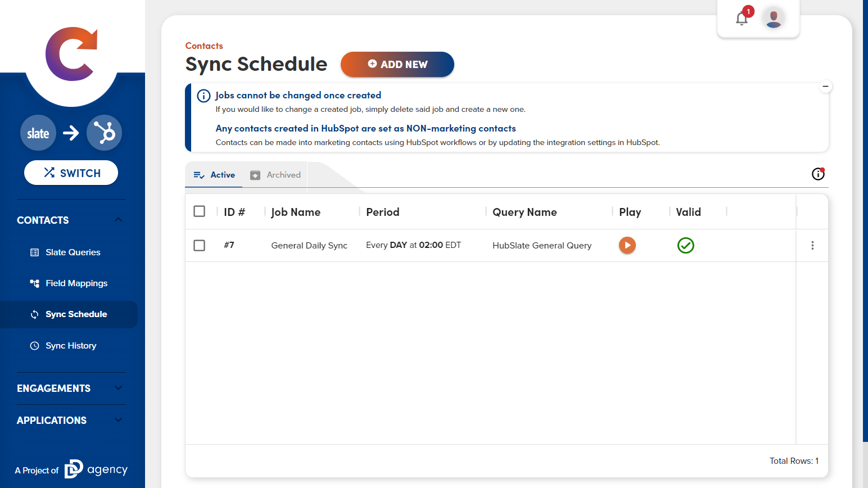Collapse the info banner with minus button
The width and height of the screenshot is (868, 488).
click(825, 87)
